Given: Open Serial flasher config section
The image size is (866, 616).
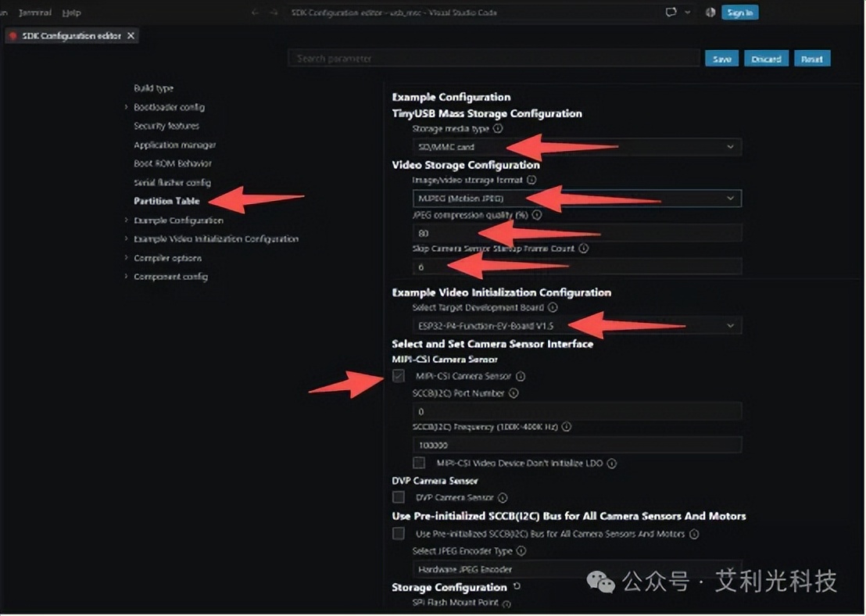Looking at the screenshot, I should coord(172,182).
